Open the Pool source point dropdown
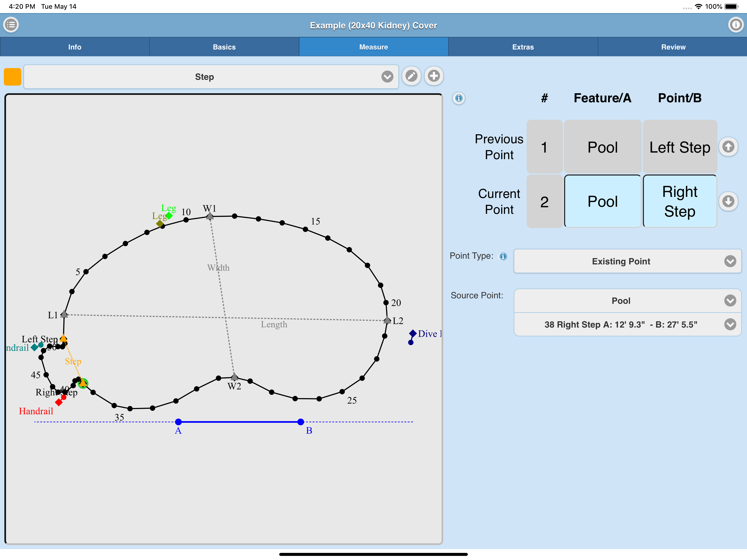 [x=627, y=301]
